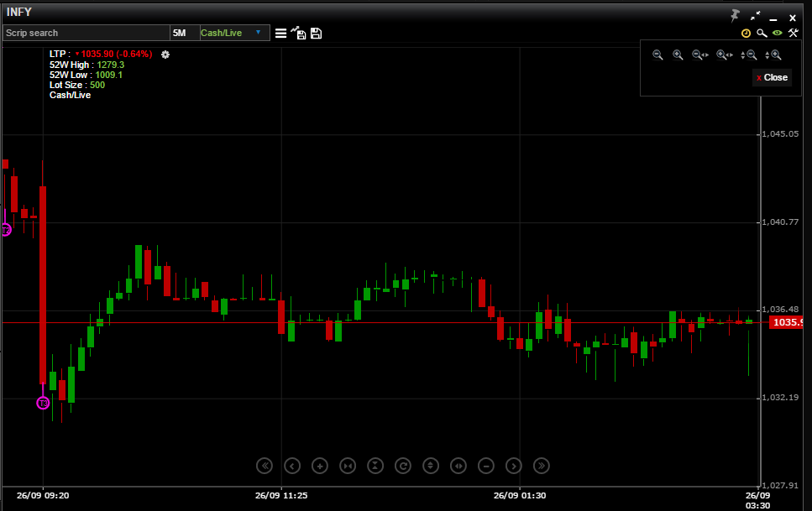Click the Lot Size value 500
The image size is (812, 511).
[97, 85]
